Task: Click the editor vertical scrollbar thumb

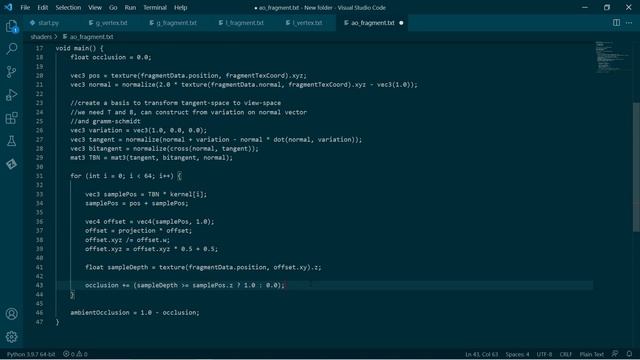Action: point(636,167)
